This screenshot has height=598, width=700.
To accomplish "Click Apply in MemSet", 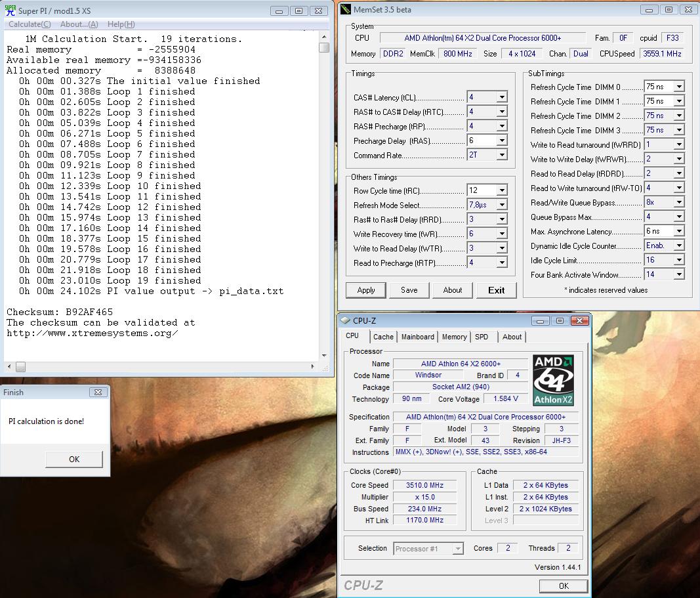I will (x=366, y=290).
